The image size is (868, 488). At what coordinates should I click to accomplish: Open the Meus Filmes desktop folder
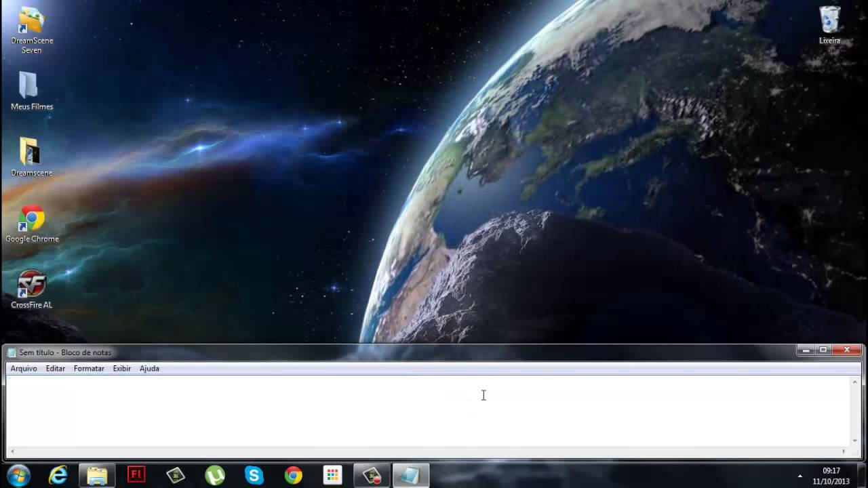tap(31, 91)
